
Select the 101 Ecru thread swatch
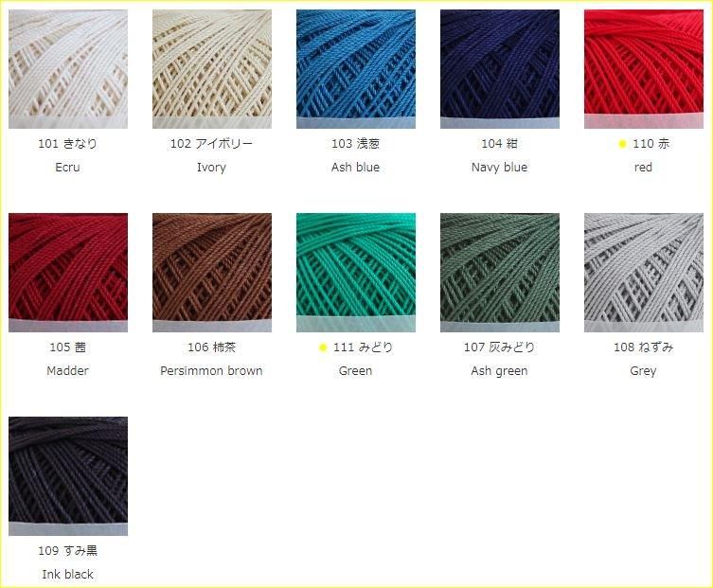68,69
